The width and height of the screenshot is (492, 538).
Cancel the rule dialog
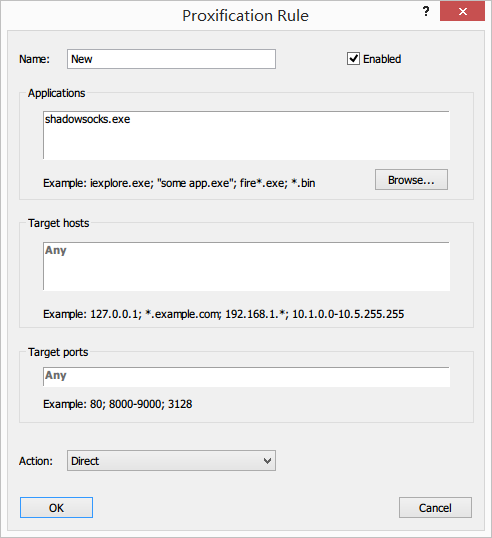[435, 507]
